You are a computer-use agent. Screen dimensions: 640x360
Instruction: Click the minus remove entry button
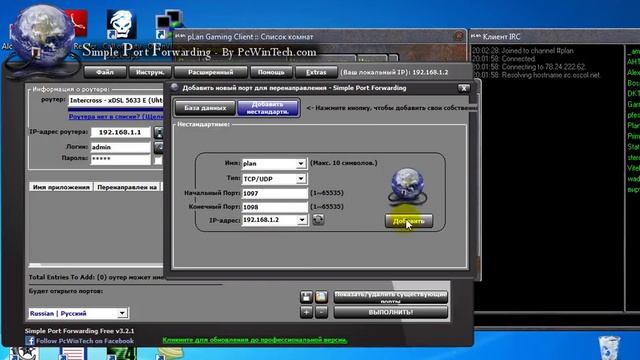point(321,312)
